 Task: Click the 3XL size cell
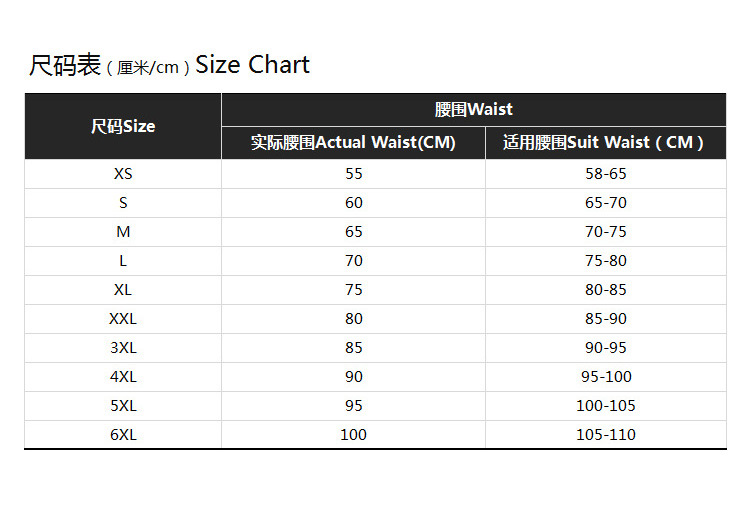click(123, 348)
